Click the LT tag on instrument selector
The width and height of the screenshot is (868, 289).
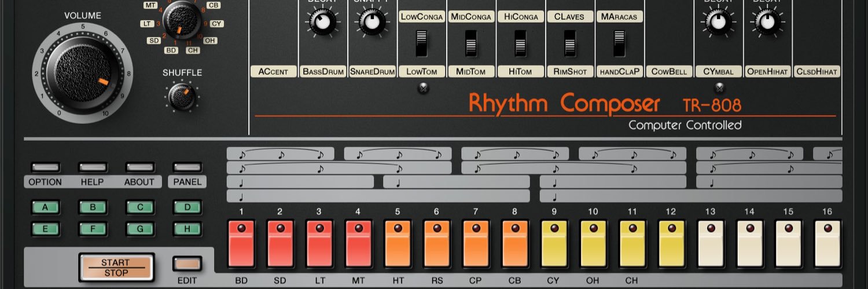(x=147, y=24)
